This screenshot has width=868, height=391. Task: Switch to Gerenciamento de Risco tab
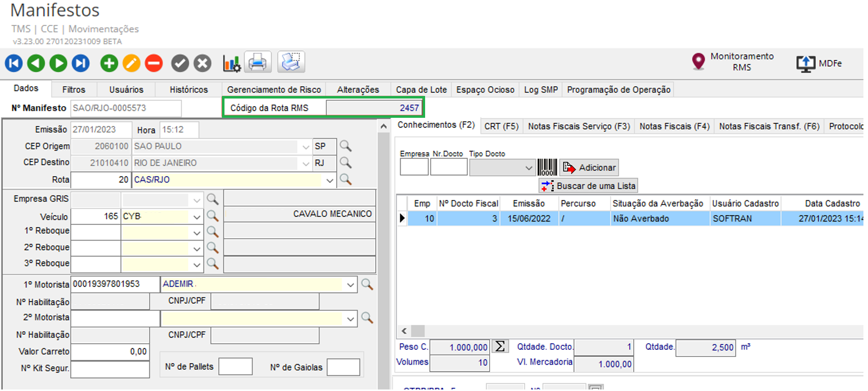point(274,89)
